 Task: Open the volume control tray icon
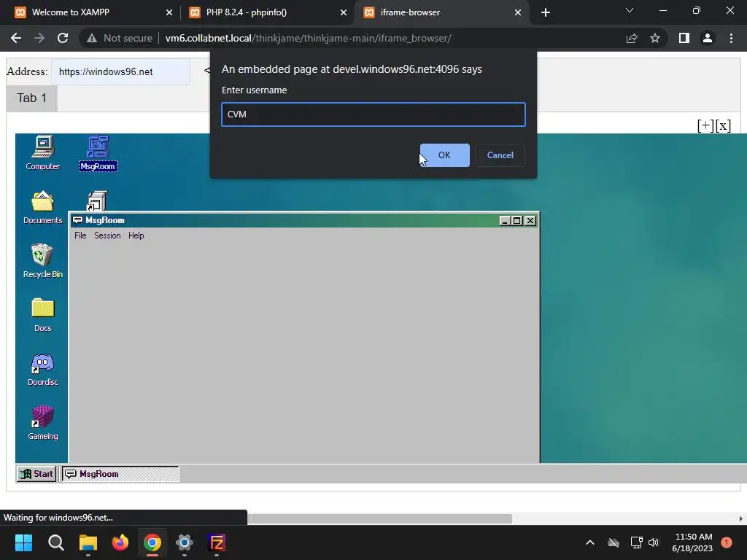654,542
